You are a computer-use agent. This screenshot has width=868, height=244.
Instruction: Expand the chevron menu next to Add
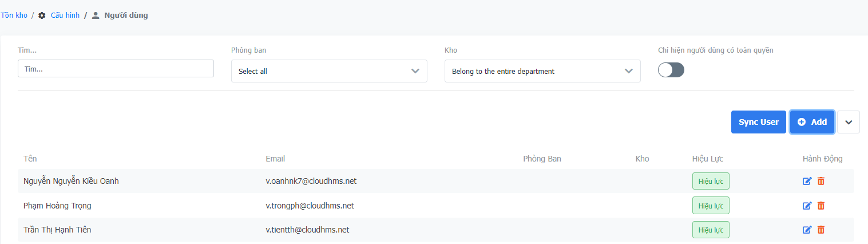point(849,122)
